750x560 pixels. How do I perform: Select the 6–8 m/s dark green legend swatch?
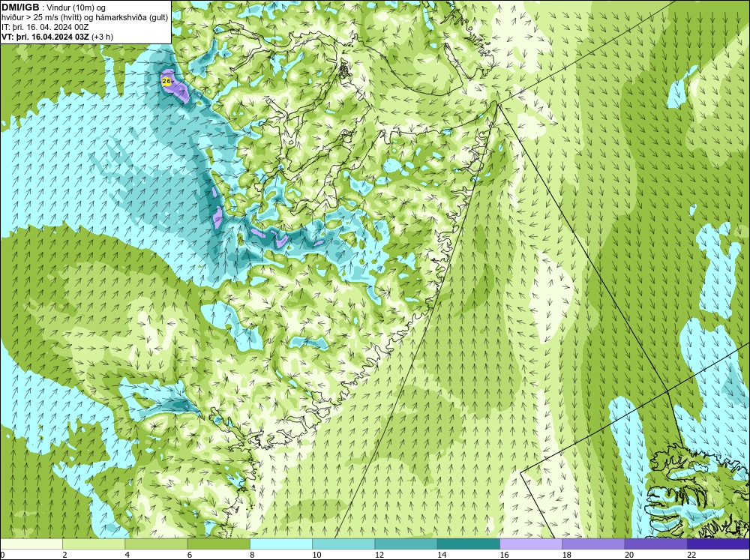(218, 544)
